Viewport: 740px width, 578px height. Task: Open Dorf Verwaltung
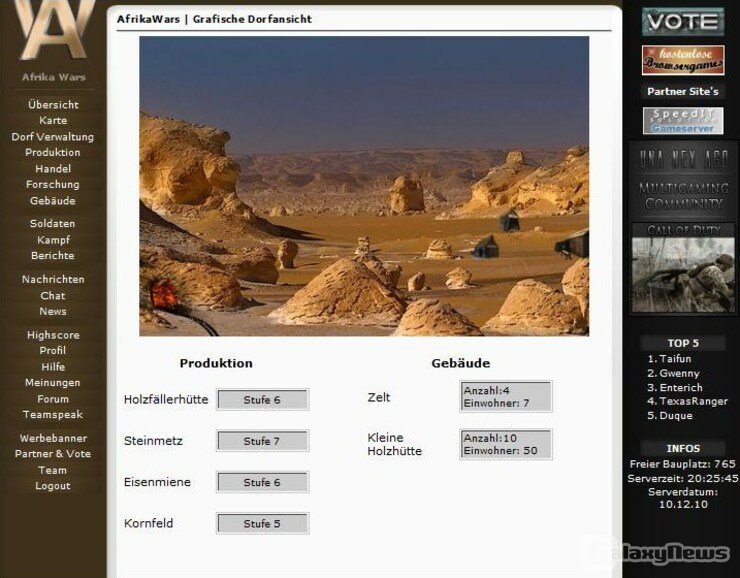click(x=52, y=137)
